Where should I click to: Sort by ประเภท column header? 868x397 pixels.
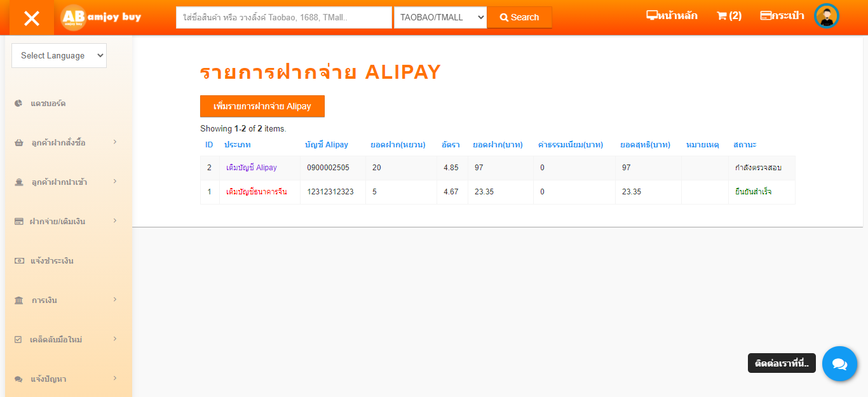coord(238,145)
